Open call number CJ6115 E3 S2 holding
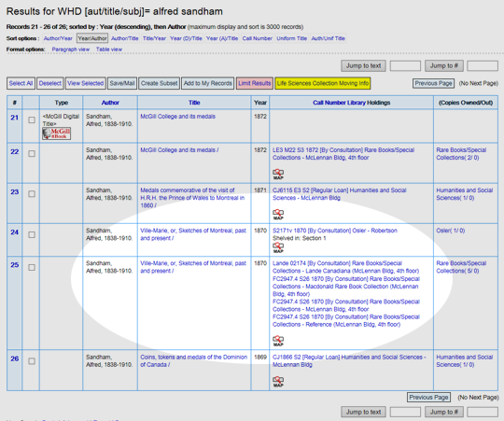The image size is (504, 421). [340, 194]
